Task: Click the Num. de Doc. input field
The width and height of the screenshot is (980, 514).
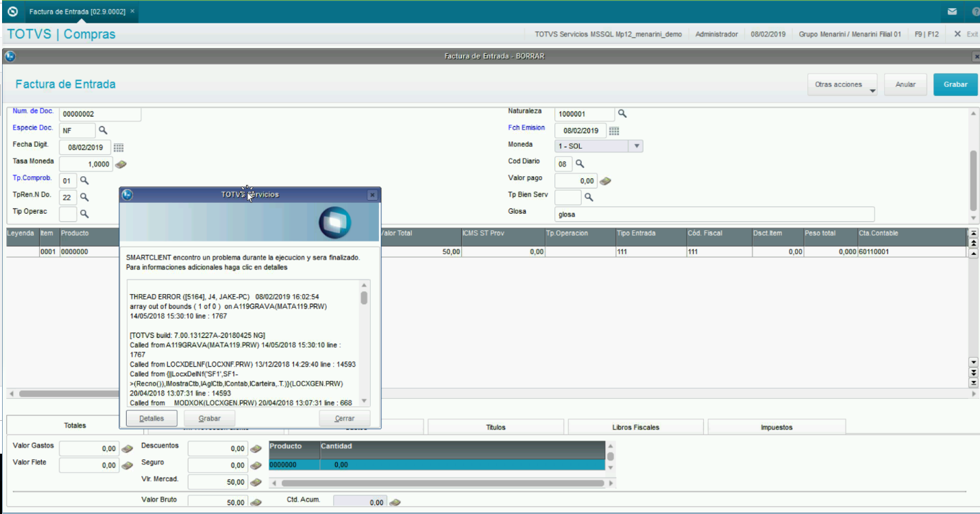Action: click(100, 114)
